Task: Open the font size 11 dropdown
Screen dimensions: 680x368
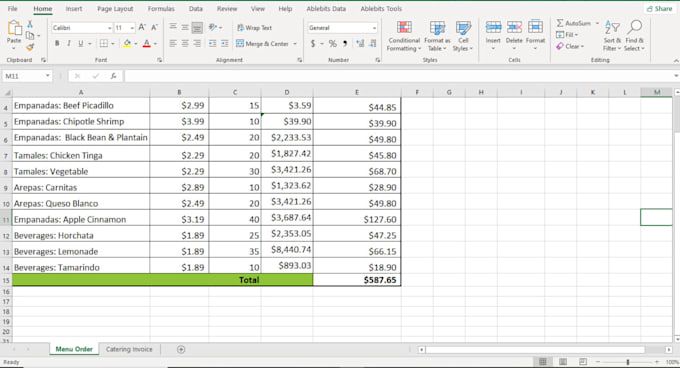Action: pyautogui.click(x=132, y=28)
